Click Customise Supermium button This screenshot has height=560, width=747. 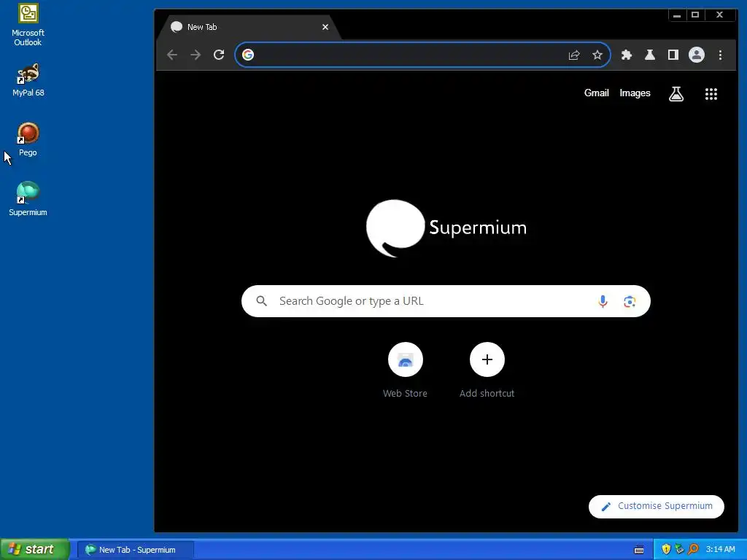coord(657,506)
